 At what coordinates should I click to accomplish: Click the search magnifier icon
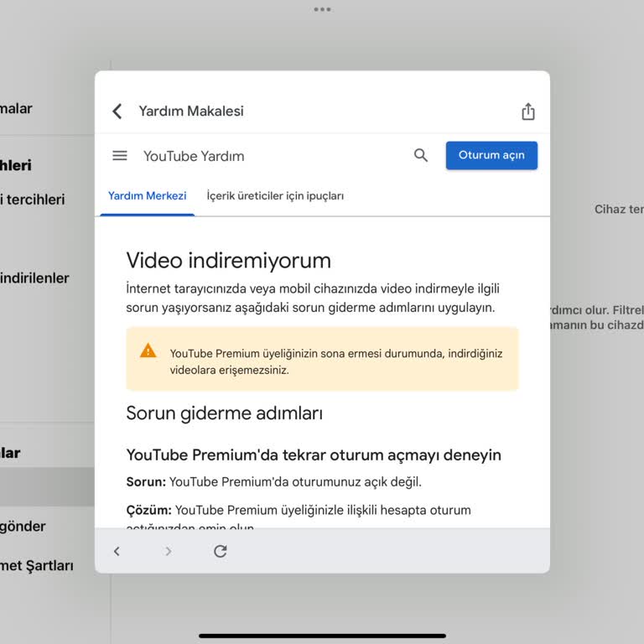[x=421, y=155]
